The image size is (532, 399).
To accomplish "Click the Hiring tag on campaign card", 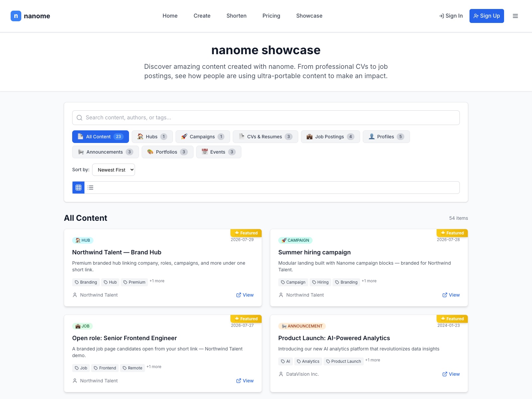I will tap(320, 282).
